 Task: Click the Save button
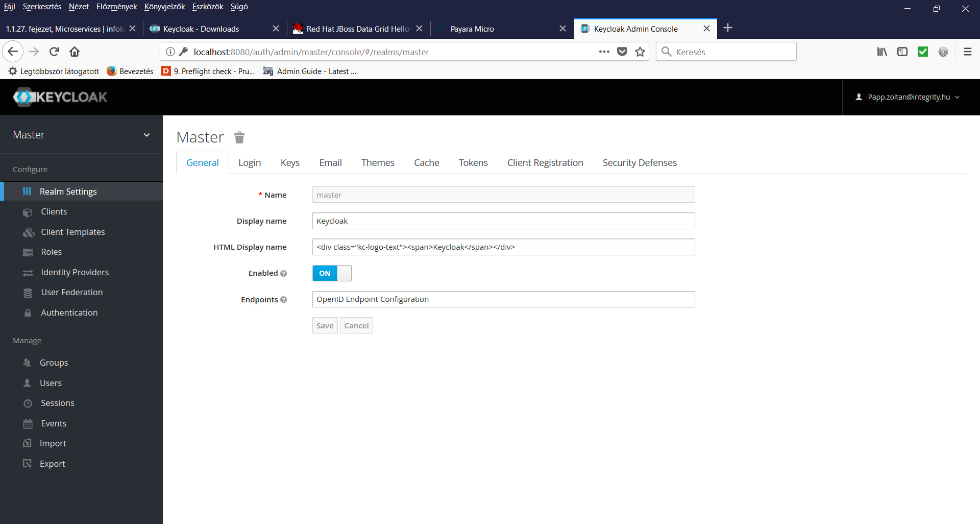(325, 326)
